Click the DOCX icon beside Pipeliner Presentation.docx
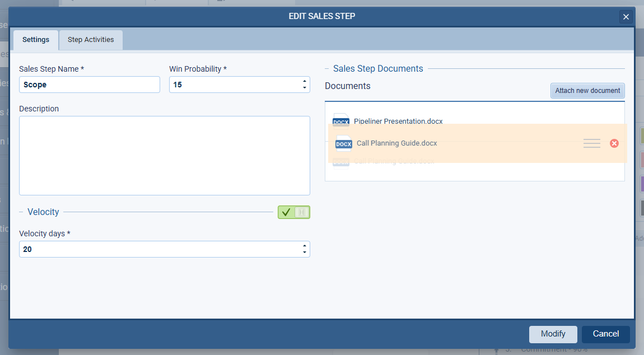The width and height of the screenshot is (644, 355). click(341, 120)
